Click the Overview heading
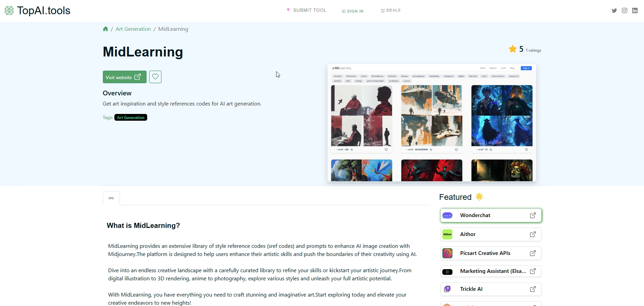 [117, 93]
